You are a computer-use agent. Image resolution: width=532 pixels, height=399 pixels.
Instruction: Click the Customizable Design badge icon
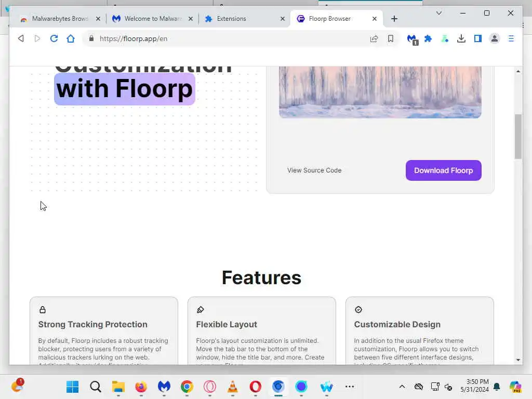tap(358, 310)
